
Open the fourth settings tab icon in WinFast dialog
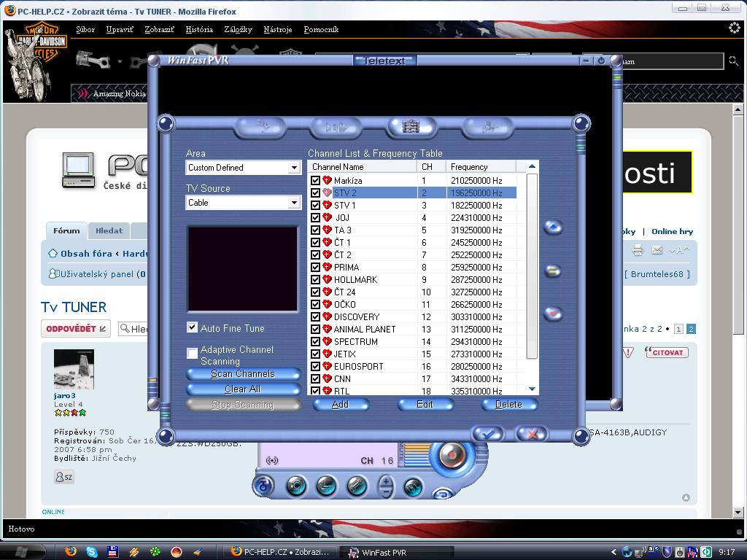click(x=488, y=127)
